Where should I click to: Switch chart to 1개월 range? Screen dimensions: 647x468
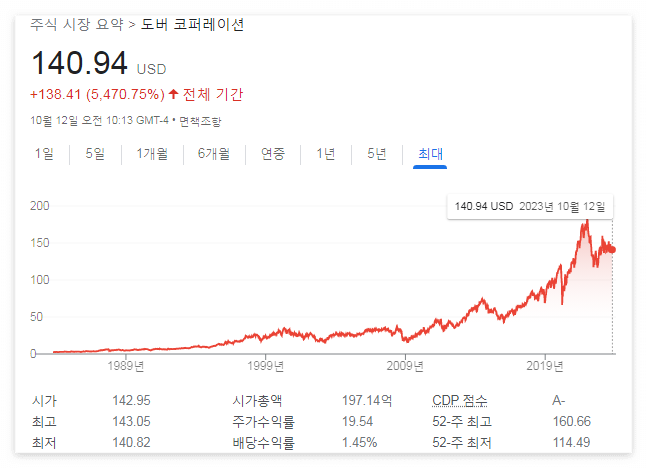(x=152, y=154)
